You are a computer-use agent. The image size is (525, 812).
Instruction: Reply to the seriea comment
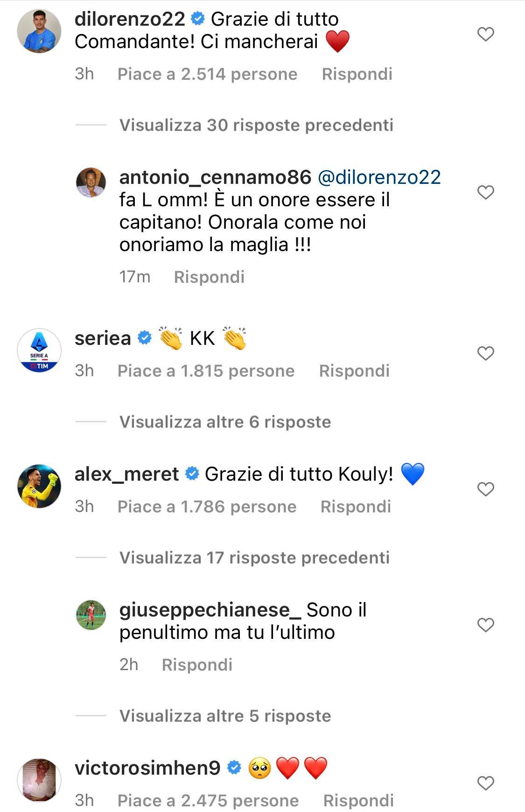click(354, 371)
